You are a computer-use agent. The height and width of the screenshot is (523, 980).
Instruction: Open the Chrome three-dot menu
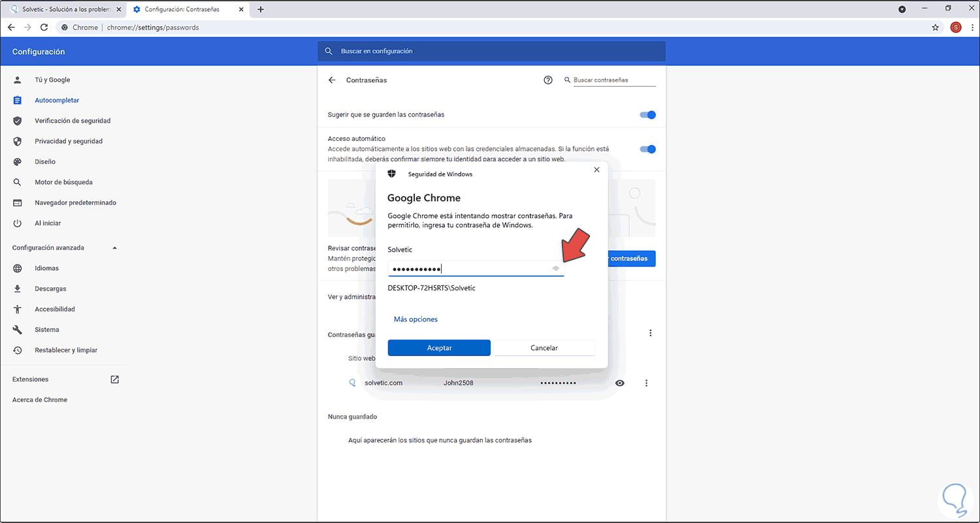pos(972,27)
